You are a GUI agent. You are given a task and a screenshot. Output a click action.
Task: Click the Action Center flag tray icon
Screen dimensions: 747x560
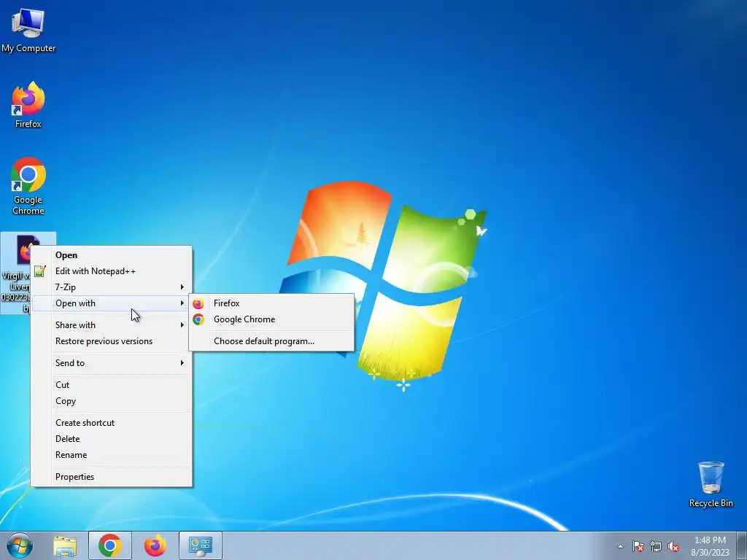(x=638, y=547)
